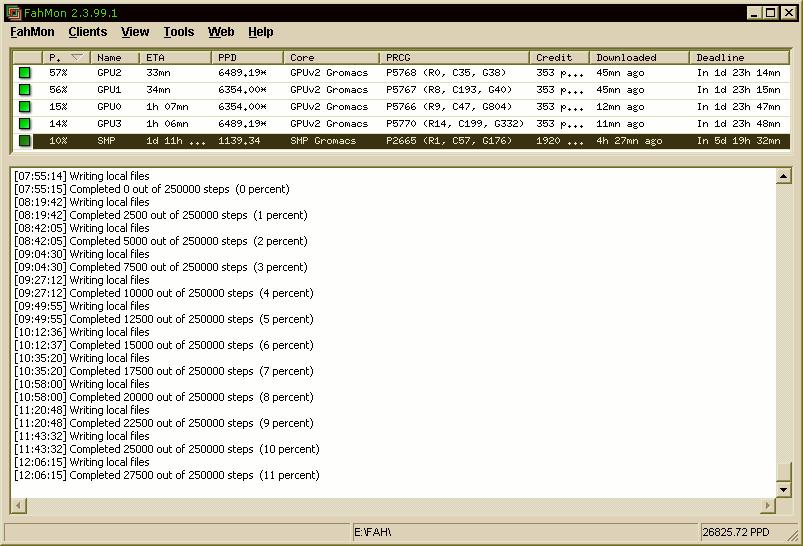Viewport: 803px width, 546px height.
Task: Click the green status icon for GPU0
Action: [x=24, y=107]
